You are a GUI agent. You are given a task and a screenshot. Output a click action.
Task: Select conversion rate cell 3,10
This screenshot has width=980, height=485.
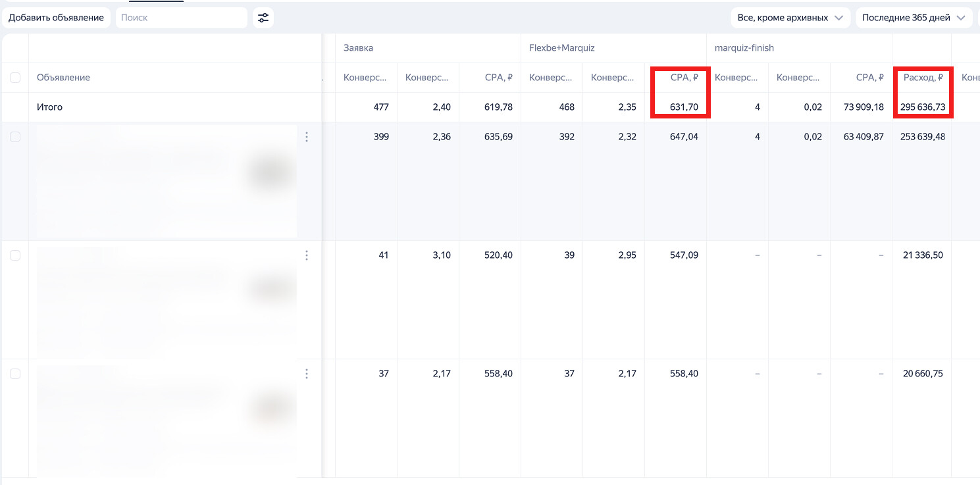[x=442, y=255]
